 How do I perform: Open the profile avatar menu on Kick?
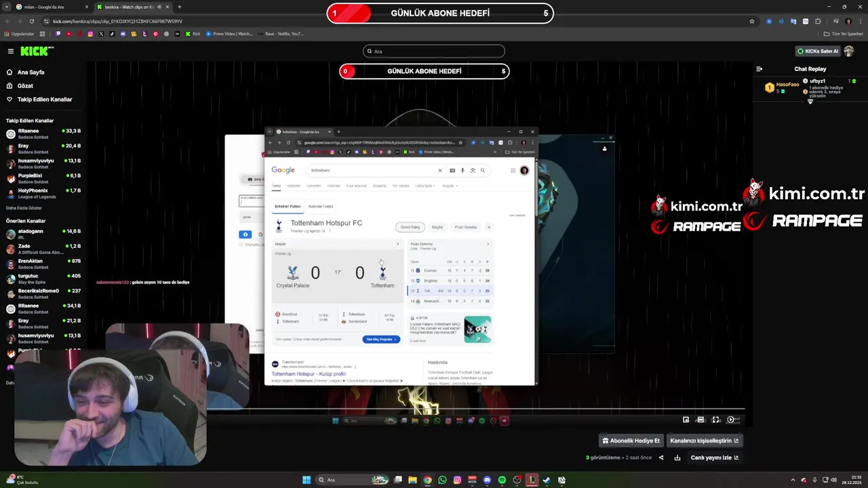click(849, 51)
